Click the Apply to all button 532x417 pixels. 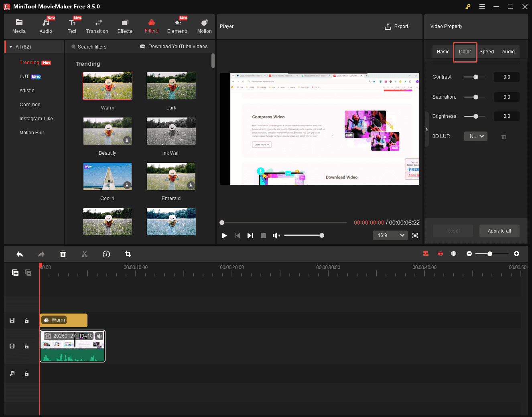point(499,231)
